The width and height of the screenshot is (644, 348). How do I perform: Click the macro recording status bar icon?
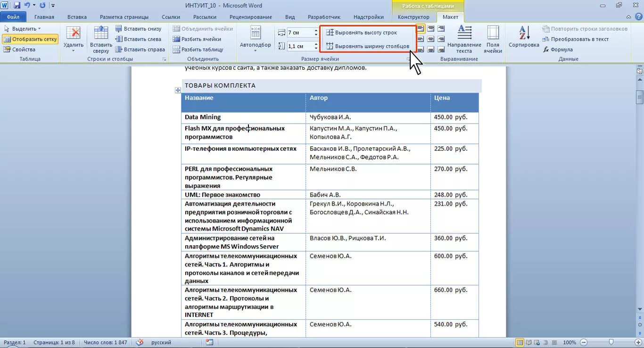[x=210, y=342]
